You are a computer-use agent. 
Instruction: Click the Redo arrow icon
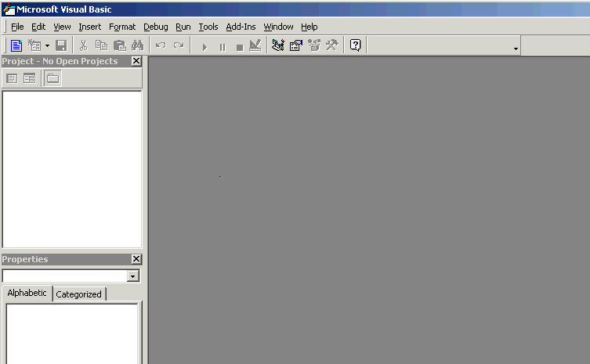pos(179,45)
